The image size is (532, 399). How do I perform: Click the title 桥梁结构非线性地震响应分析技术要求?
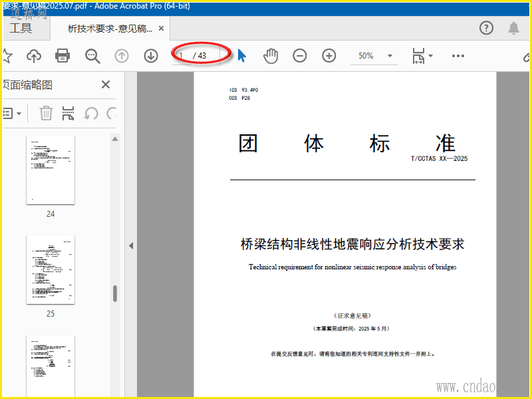point(352,244)
